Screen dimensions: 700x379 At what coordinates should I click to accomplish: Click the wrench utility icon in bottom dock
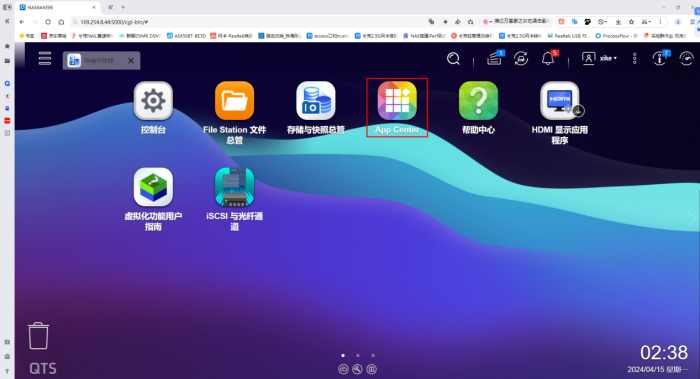pos(357,369)
